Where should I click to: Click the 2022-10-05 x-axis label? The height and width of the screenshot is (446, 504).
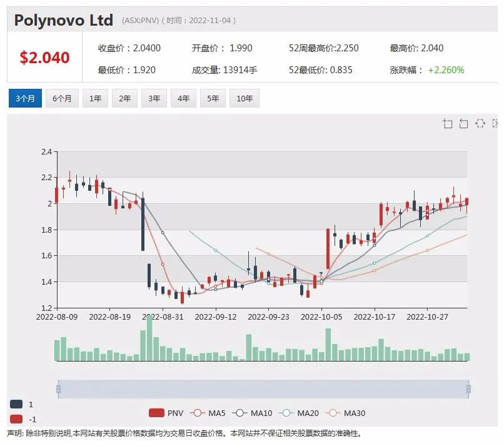[x=321, y=317]
